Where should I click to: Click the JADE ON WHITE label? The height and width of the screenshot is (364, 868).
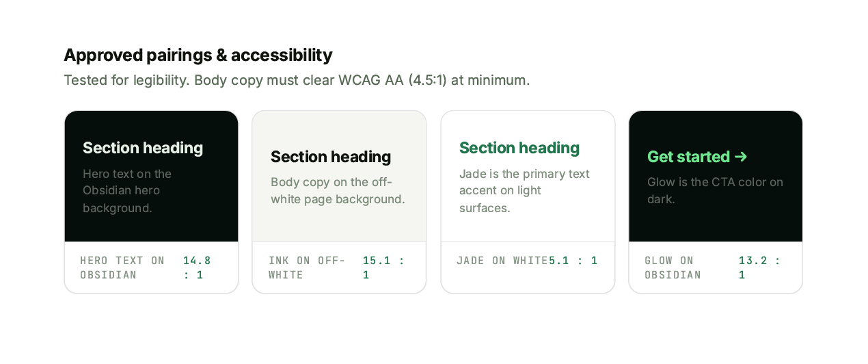click(502, 261)
